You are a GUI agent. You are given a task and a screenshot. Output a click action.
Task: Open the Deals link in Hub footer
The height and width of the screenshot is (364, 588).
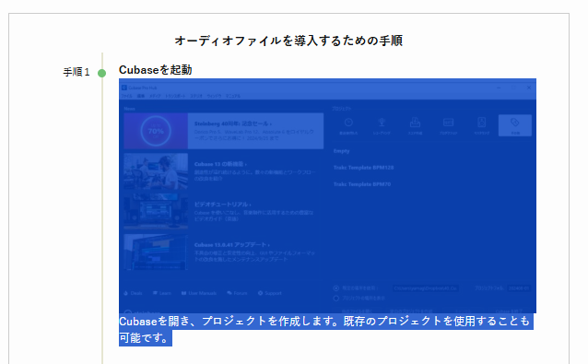[x=133, y=293]
